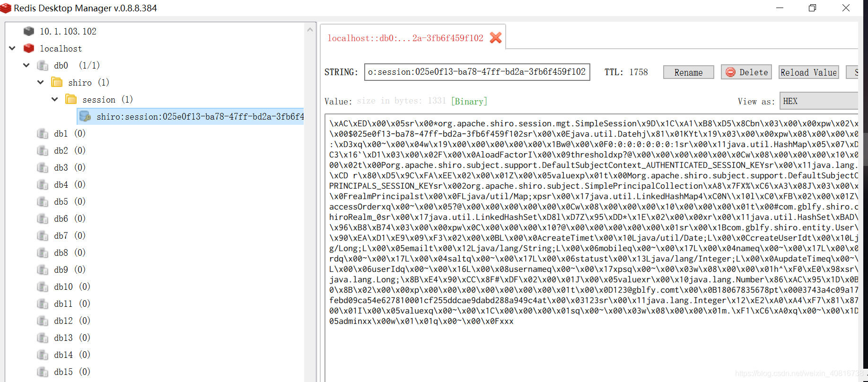868x382 pixels.
Task: Click the [Binary] size label
Action: click(x=469, y=101)
